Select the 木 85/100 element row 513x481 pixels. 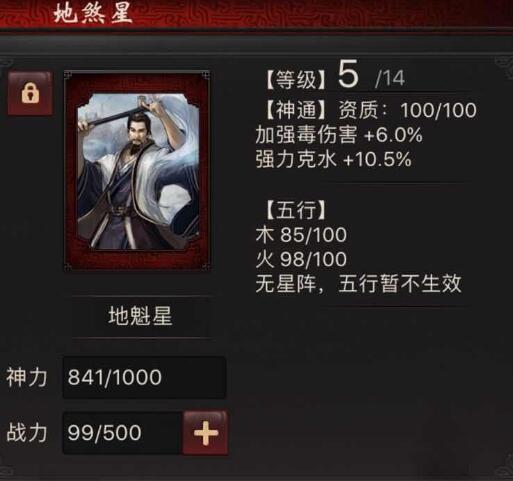[x=301, y=234]
